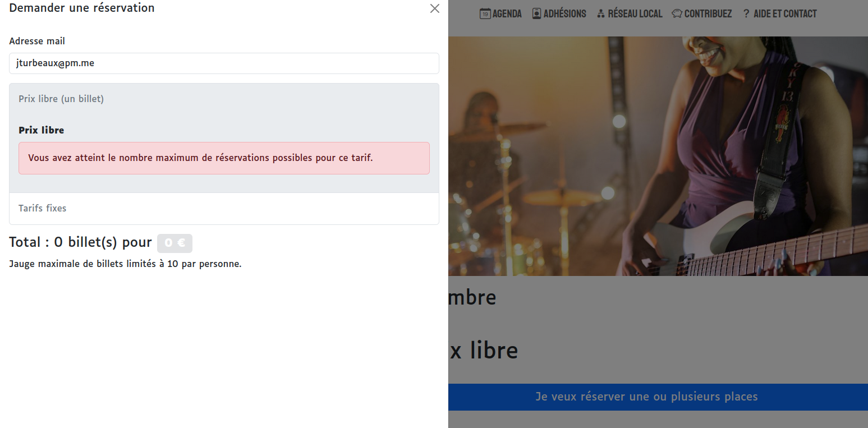This screenshot has height=428, width=868.
Task: Click the Jauge maximale de billets notice
Action: click(x=125, y=264)
